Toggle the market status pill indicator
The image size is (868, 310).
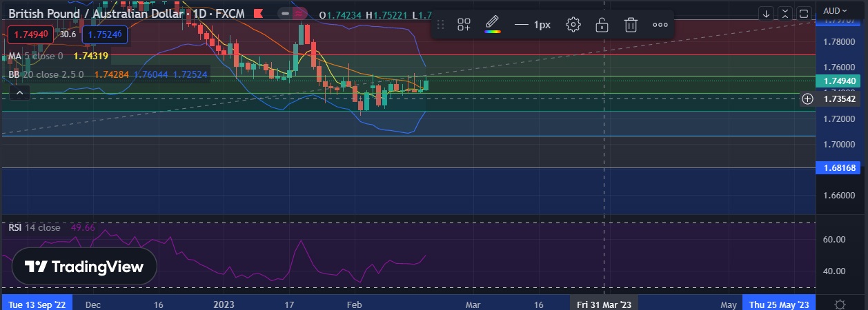pos(286,13)
